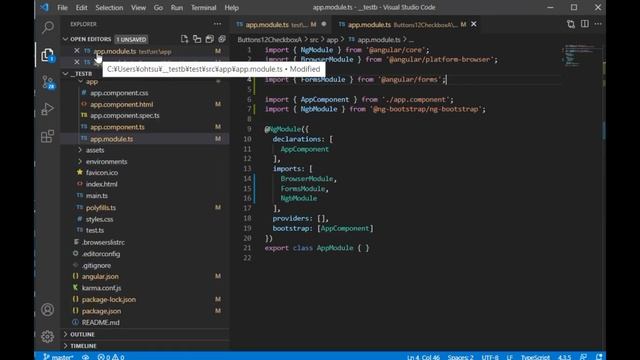Open index.html file
The image size is (640, 360).
coord(102,184)
